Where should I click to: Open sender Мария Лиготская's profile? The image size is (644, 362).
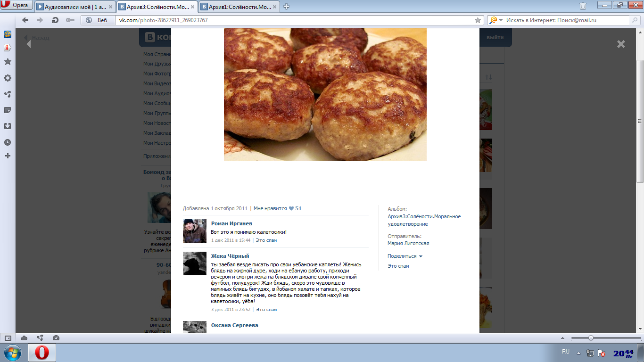[x=408, y=244]
